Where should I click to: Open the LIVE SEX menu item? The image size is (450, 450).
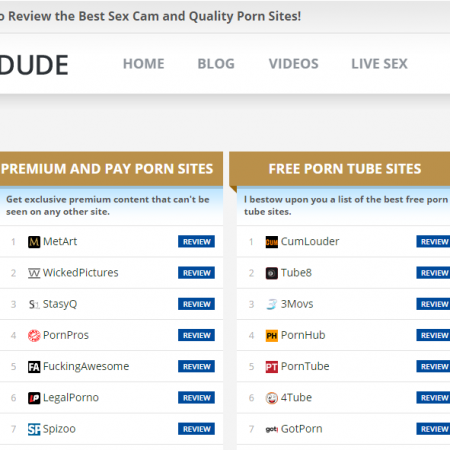click(379, 64)
